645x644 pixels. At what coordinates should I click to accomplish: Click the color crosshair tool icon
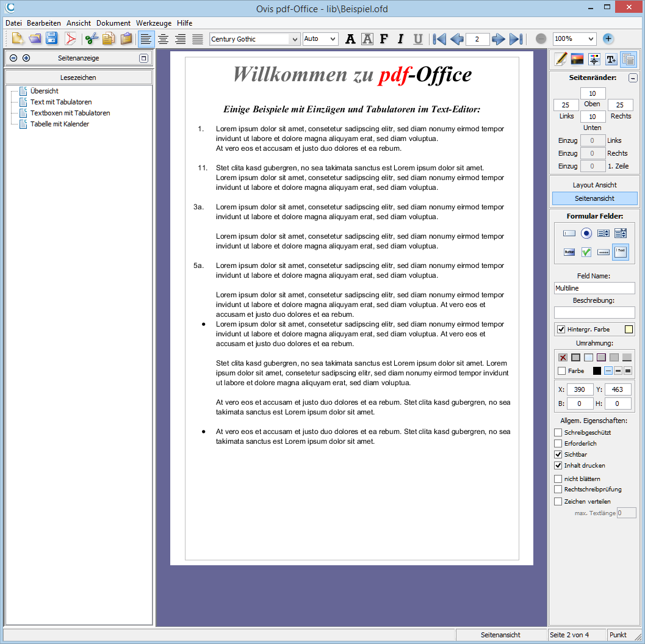click(x=594, y=59)
